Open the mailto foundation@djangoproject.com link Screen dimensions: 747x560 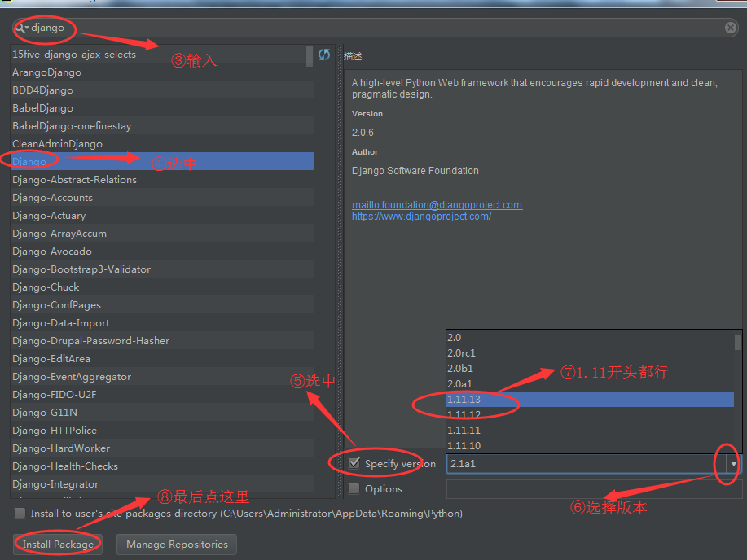point(437,205)
